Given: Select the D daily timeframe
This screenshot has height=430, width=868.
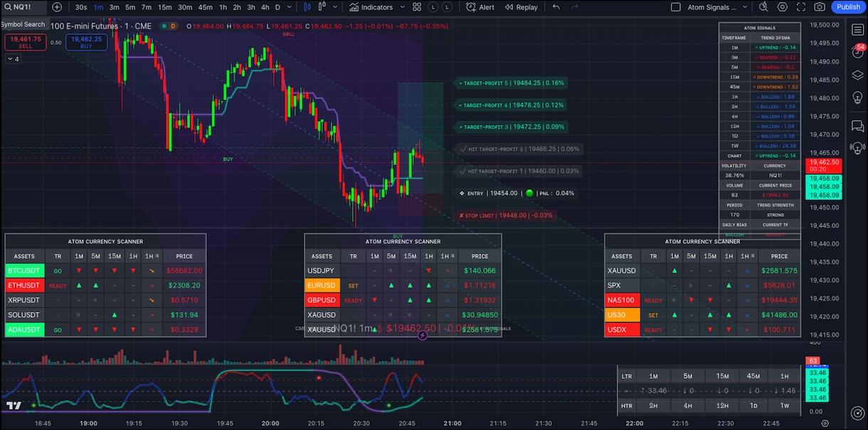Looking at the screenshot, I should point(277,7).
